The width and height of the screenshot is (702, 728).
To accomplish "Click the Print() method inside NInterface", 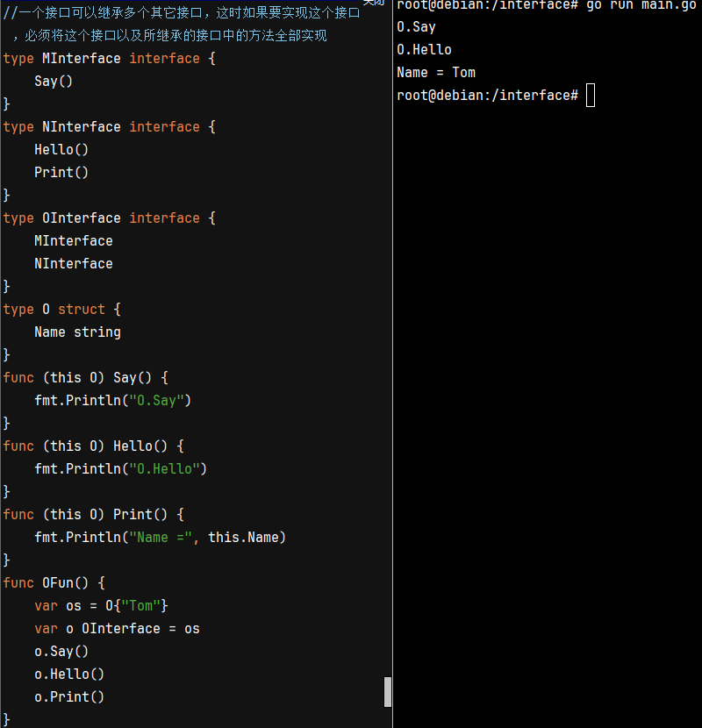I will (61, 173).
